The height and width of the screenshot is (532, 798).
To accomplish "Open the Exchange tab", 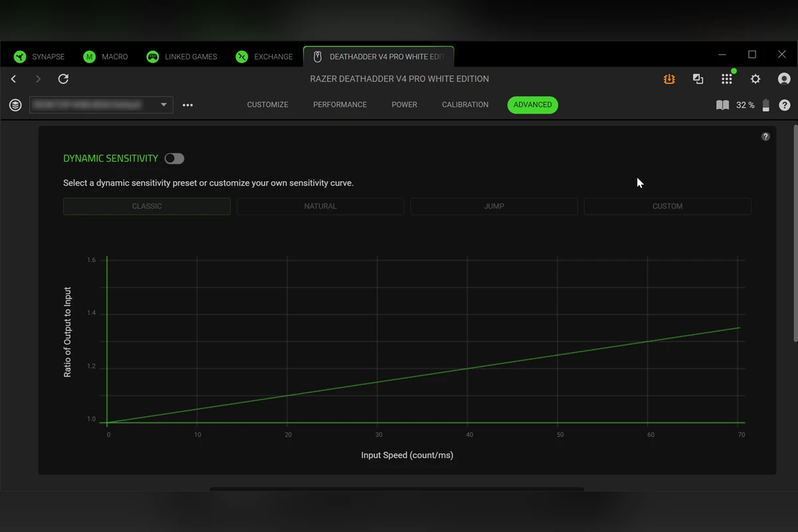I will click(264, 57).
